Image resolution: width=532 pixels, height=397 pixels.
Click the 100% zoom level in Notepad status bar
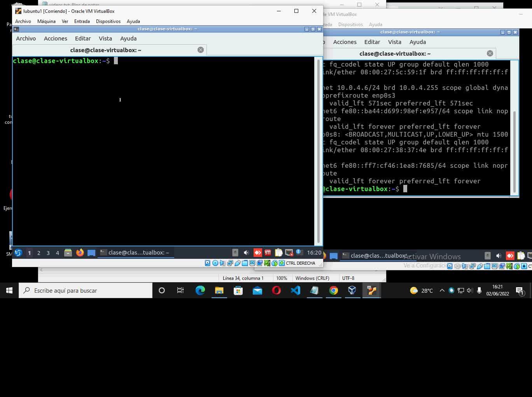pos(282,278)
